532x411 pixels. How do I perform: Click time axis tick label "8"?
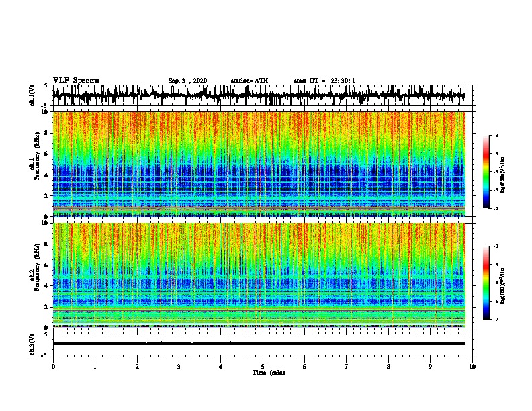point(388,367)
